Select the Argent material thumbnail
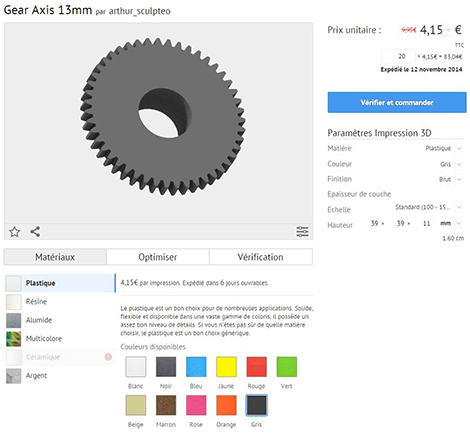 coord(14,376)
